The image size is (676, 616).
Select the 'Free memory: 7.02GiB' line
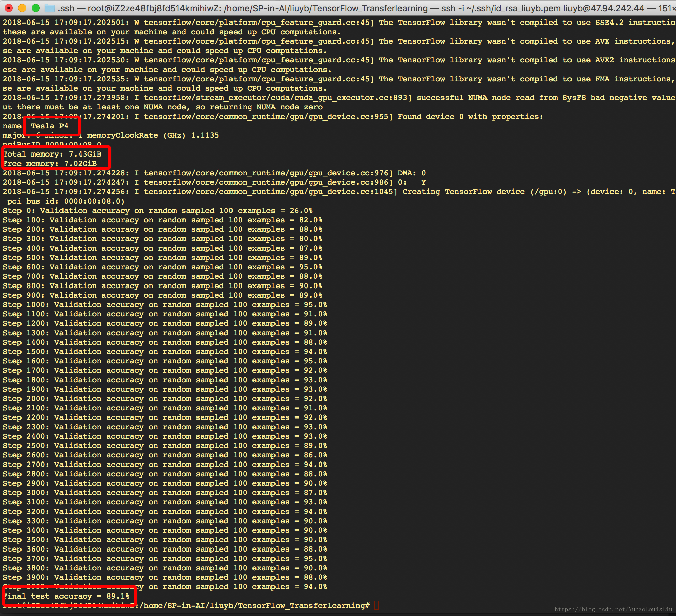(x=50, y=164)
